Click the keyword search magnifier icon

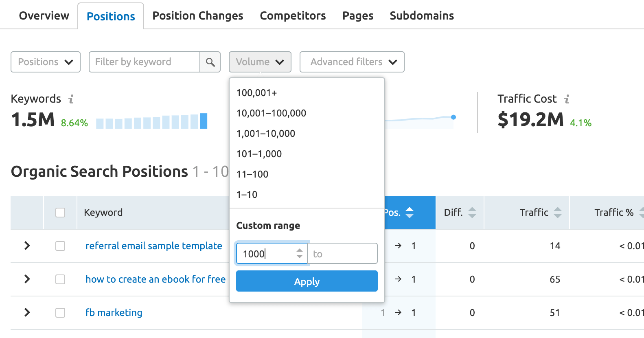(x=210, y=62)
